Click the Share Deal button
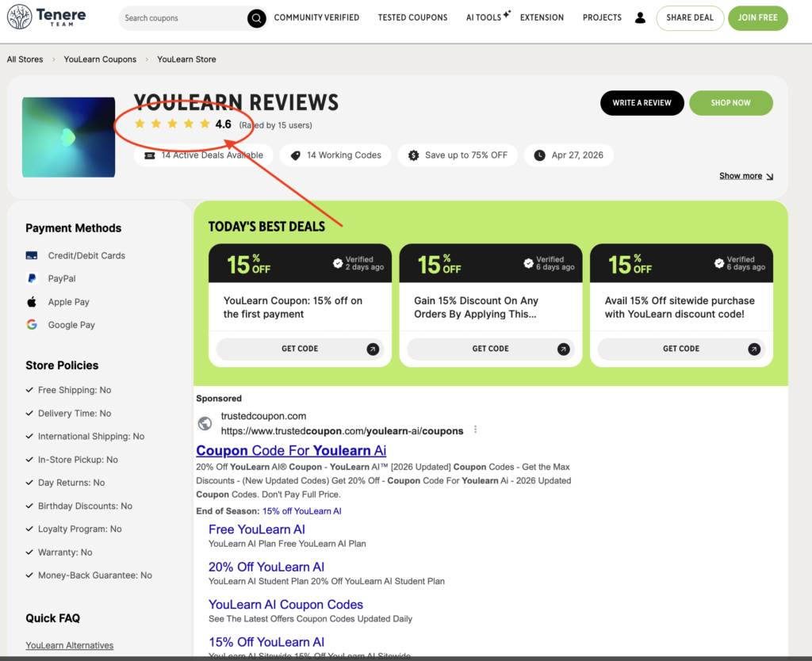Screen dimensions: 812x661 point(690,18)
